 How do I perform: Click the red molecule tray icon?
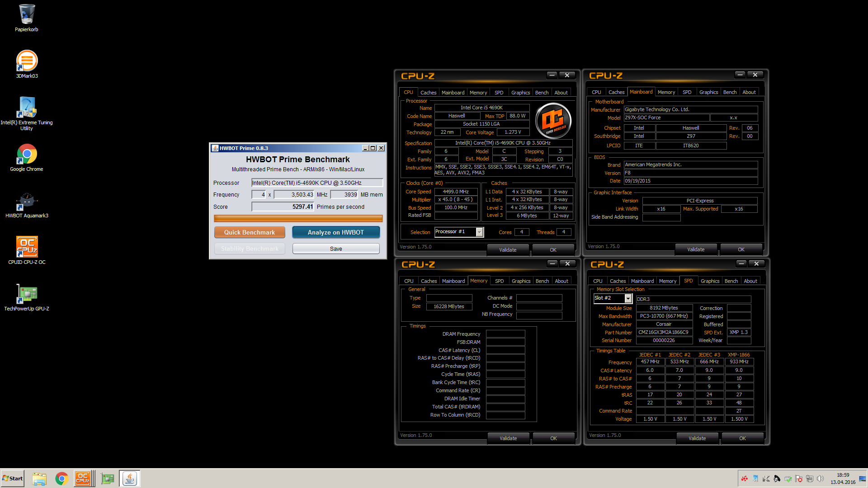coord(744,479)
